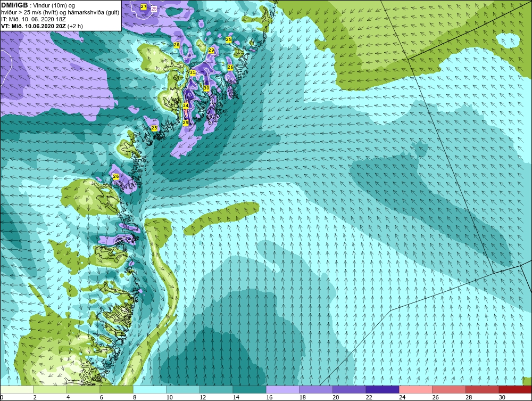Select the olive green 6–8 m/s legend swatch
The height and width of the screenshot is (401, 532).
tap(117, 389)
